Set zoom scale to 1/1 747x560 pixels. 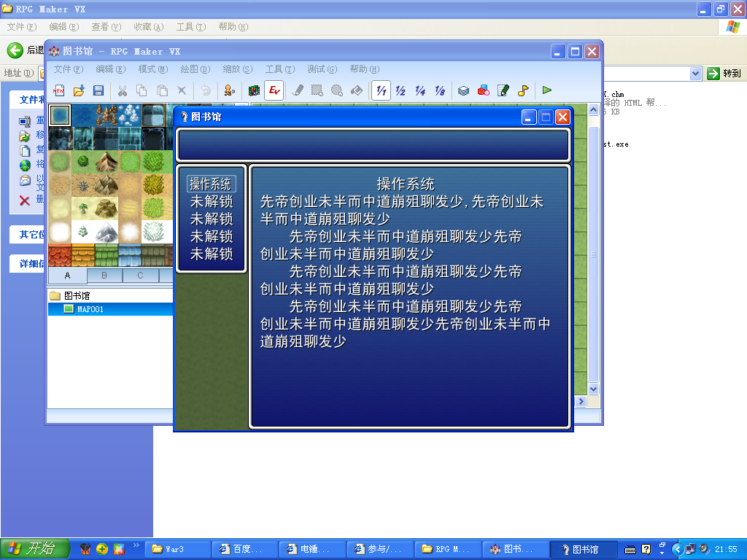(x=381, y=90)
